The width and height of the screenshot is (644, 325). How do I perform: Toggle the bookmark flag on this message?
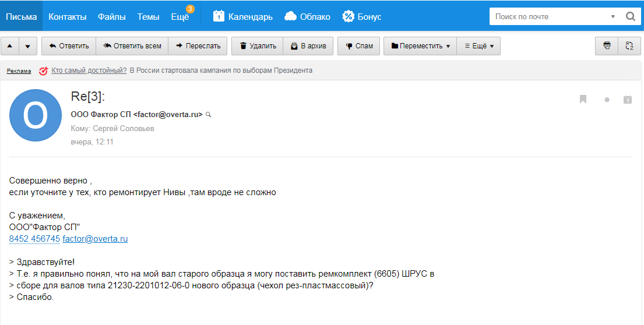point(583,100)
